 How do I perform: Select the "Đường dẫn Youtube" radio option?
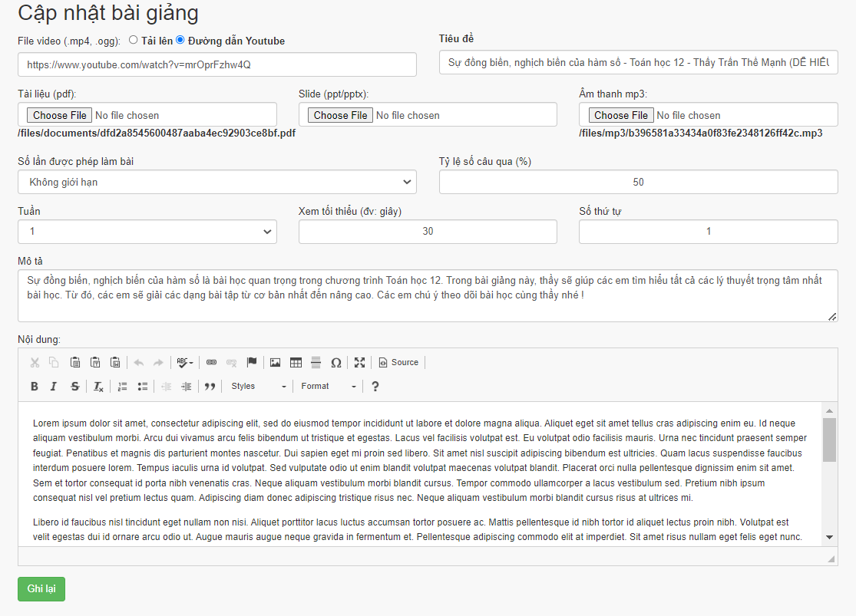tap(180, 40)
